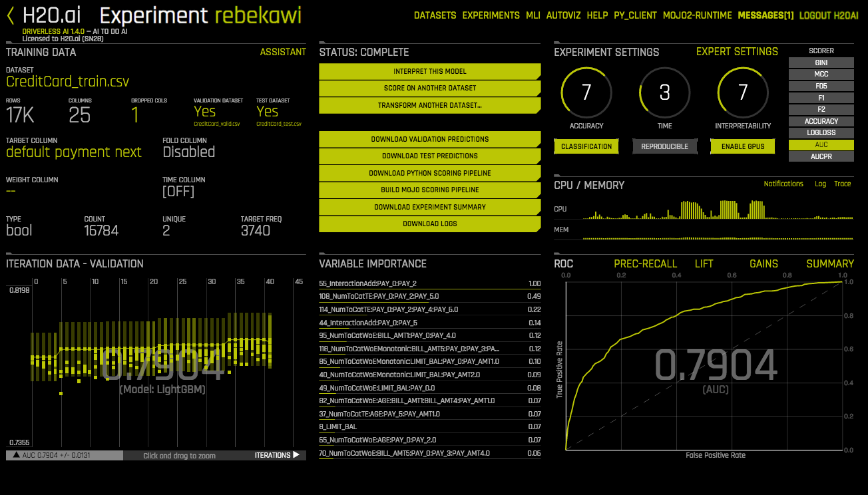
Task: Switch to the GAINS tab
Action: 763,263
